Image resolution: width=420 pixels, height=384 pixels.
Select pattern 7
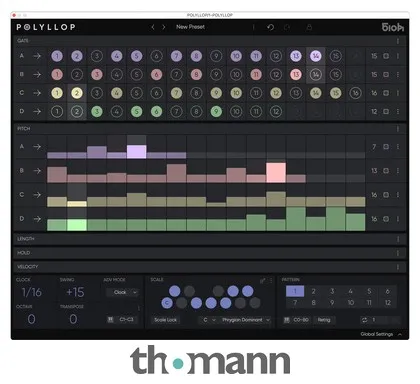click(x=295, y=303)
